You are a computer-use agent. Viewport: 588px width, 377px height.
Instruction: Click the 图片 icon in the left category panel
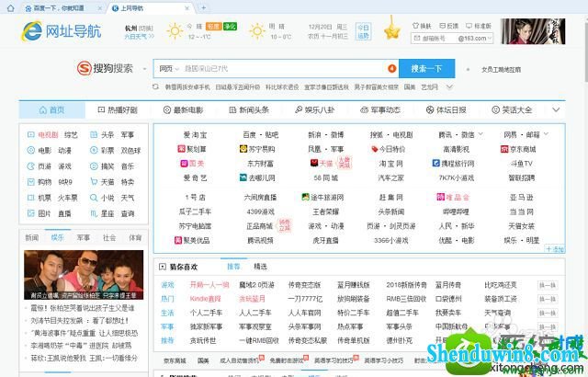tap(30, 213)
